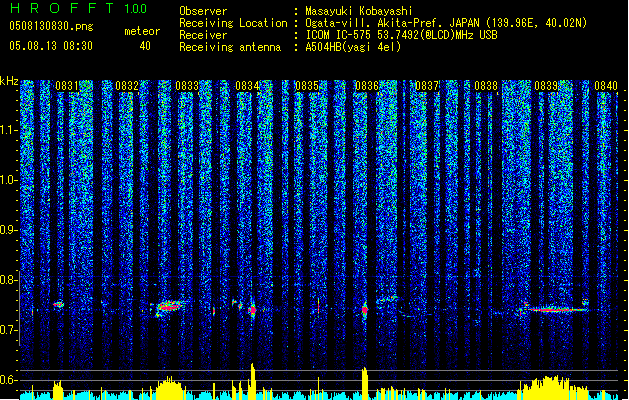The image size is (629, 400).
Task: Click the Observer label
Action: (x=203, y=11)
